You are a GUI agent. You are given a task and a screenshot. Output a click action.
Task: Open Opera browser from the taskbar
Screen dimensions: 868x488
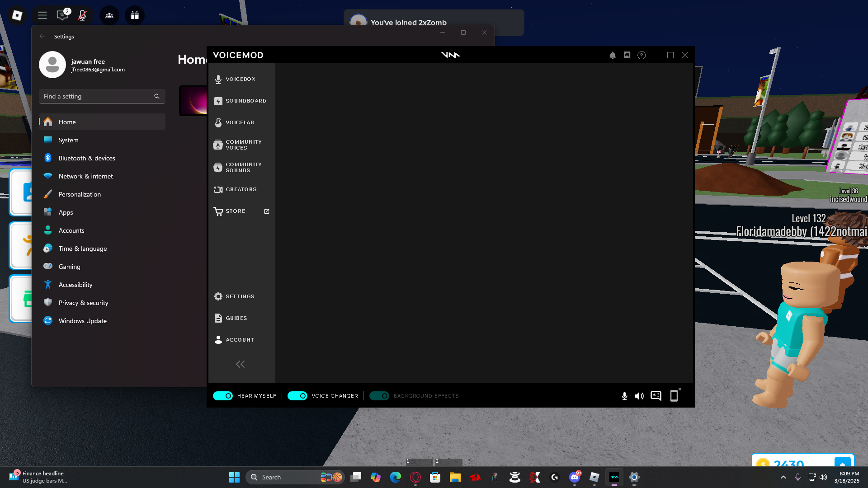click(415, 477)
